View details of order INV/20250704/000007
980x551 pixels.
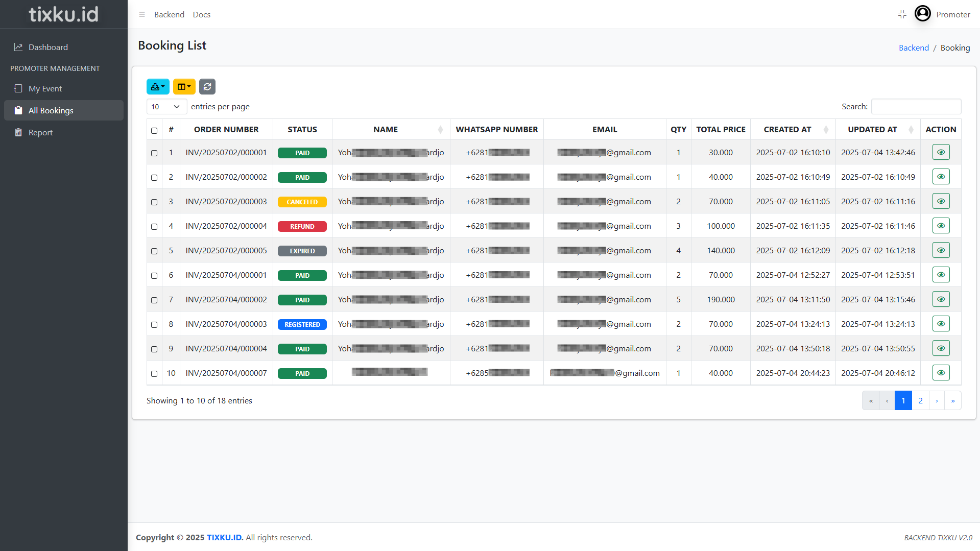[941, 373]
